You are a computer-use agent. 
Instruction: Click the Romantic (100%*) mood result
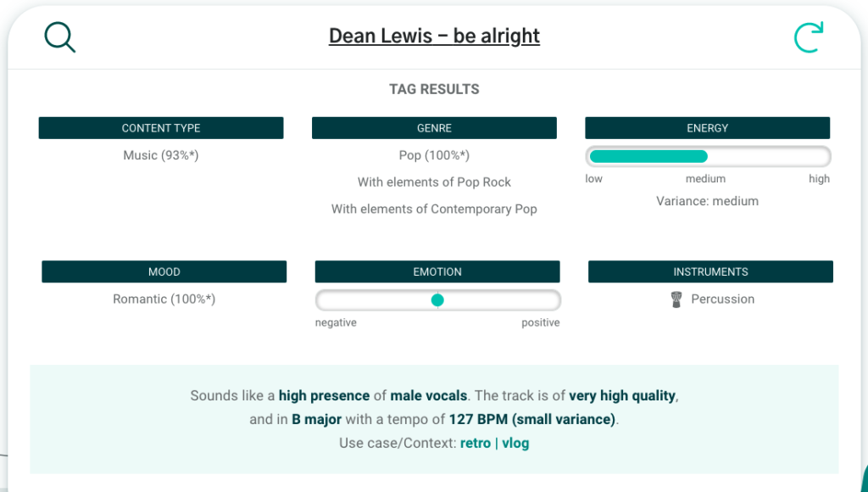point(164,299)
